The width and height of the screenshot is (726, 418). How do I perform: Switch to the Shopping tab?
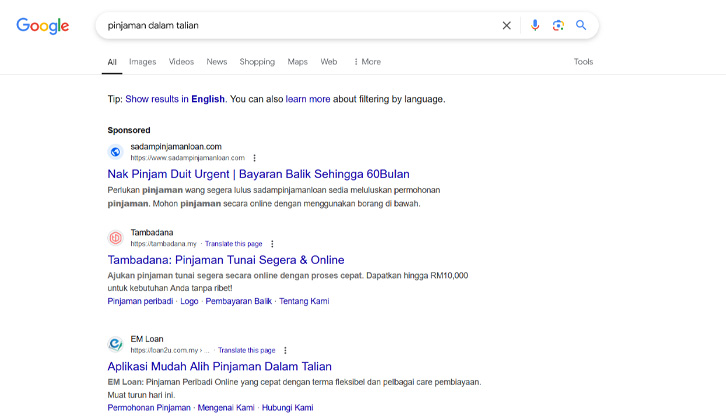tap(257, 62)
